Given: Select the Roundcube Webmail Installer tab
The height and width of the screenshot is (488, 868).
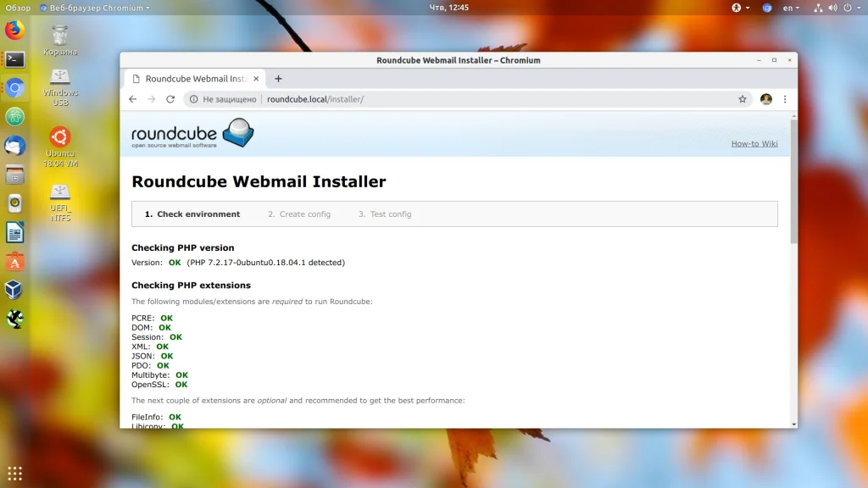Looking at the screenshot, I should pyautogui.click(x=195, y=79).
